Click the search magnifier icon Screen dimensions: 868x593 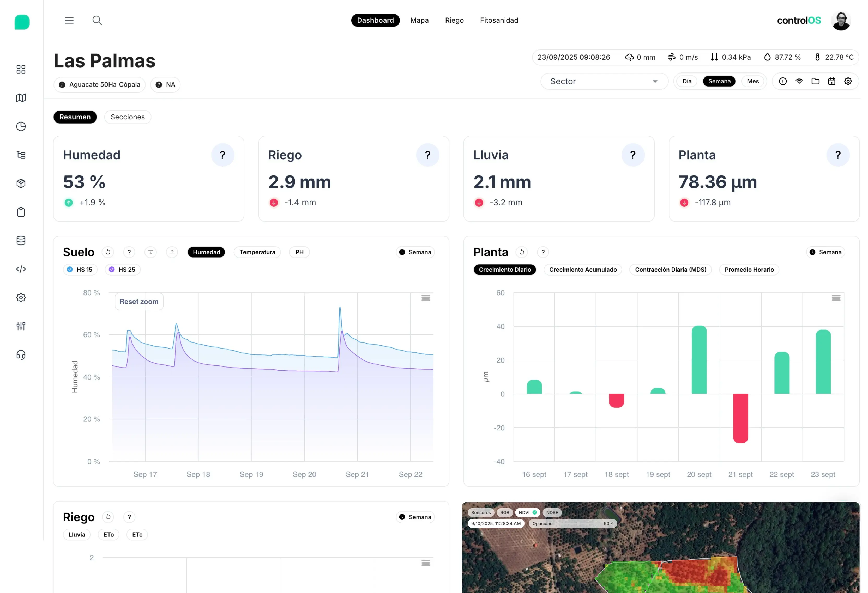click(97, 20)
